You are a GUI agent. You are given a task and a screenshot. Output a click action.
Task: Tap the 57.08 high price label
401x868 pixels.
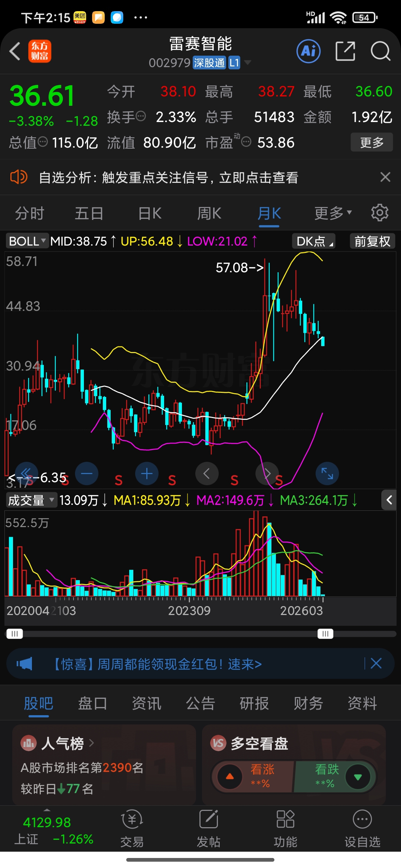click(x=239, y=267)
